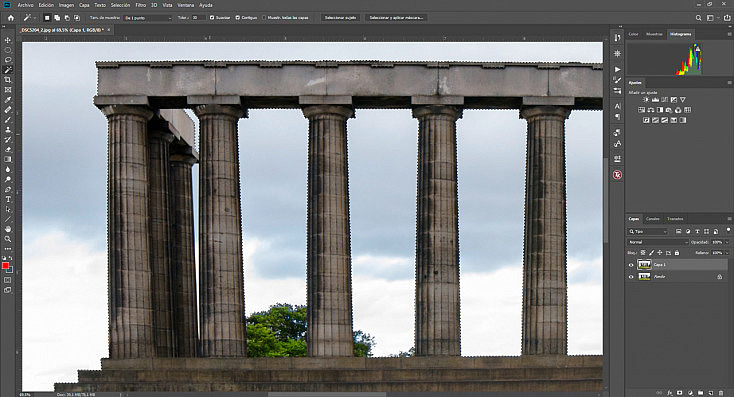Open Magic Wand tool preset picker arrow
The height and width of the screenshot is (397, 734).
point(34,18)
